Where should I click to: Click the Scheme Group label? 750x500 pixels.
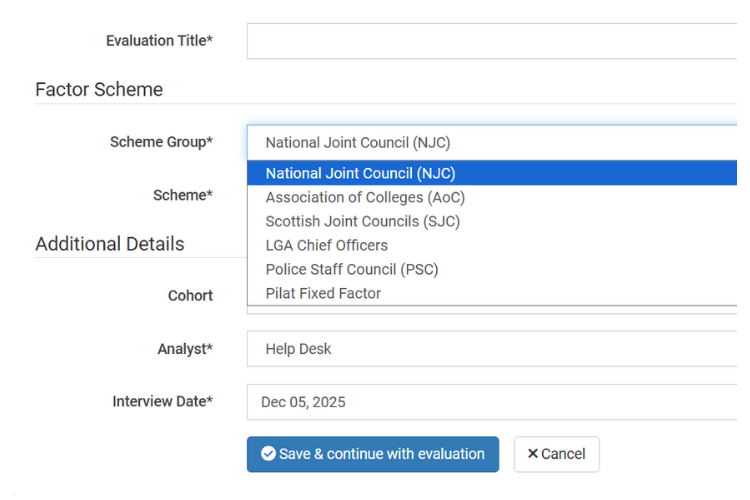pos(161,142)
